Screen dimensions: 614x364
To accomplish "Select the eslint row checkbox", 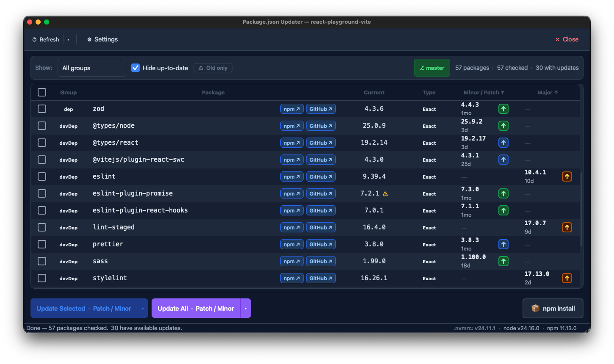I will coord(42,176).
